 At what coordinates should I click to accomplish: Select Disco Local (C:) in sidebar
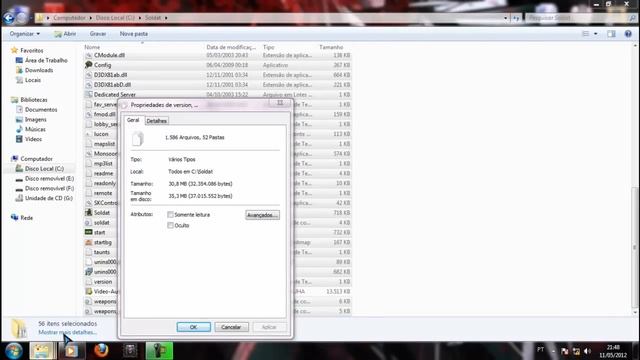coord(44,169)
